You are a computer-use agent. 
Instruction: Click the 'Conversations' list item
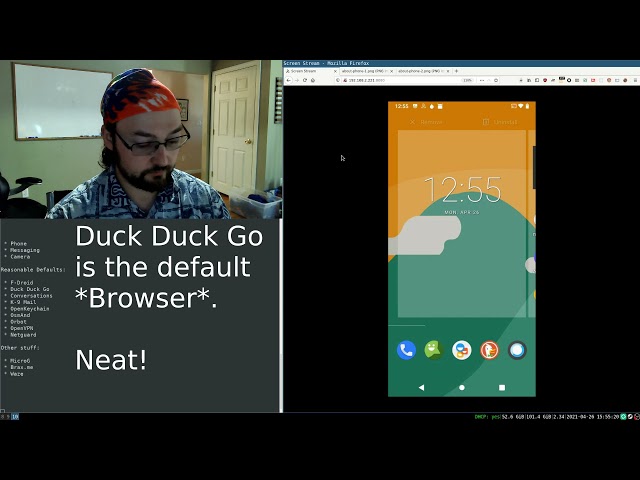(x=31, y=296)
